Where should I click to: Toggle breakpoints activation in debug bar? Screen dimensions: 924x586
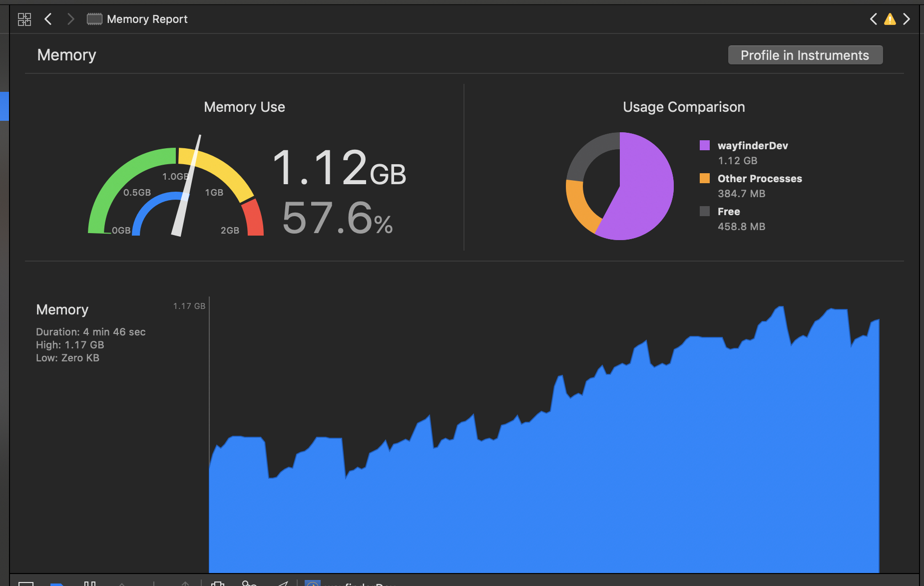(x=57, y=583)
